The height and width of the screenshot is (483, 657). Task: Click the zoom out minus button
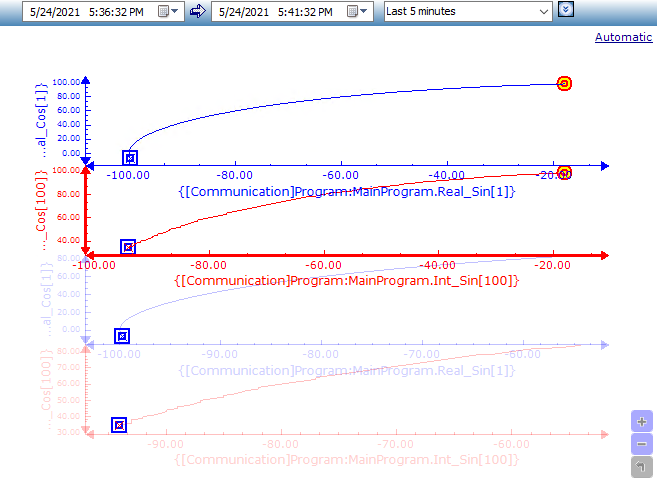coord(642,444)
